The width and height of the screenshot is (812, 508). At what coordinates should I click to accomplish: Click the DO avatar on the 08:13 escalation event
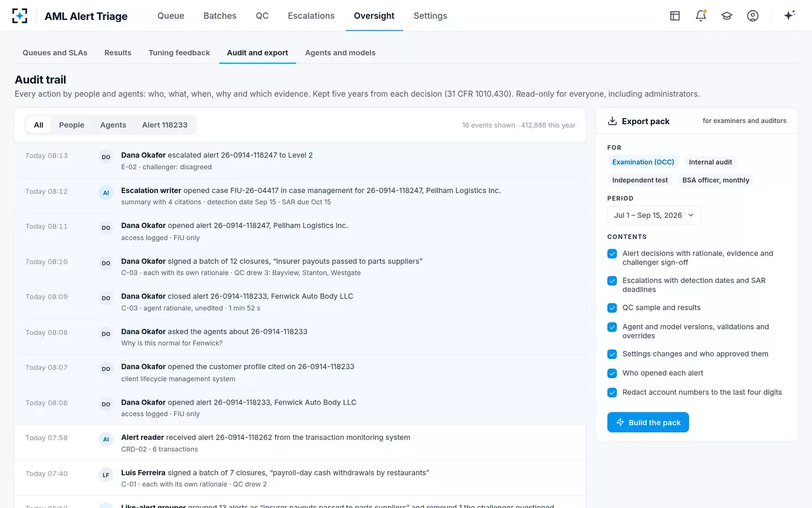pos(106,157)
